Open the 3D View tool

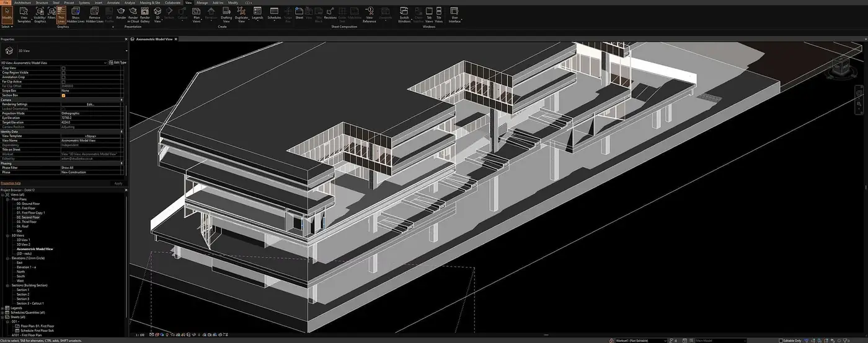pos(157,15)
